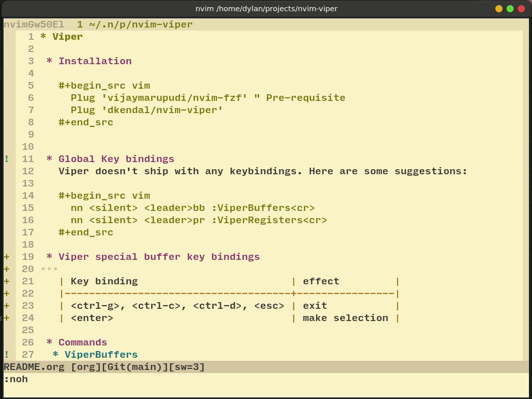Click the git added sign '+' beside line 24

[x=7, y=318]
